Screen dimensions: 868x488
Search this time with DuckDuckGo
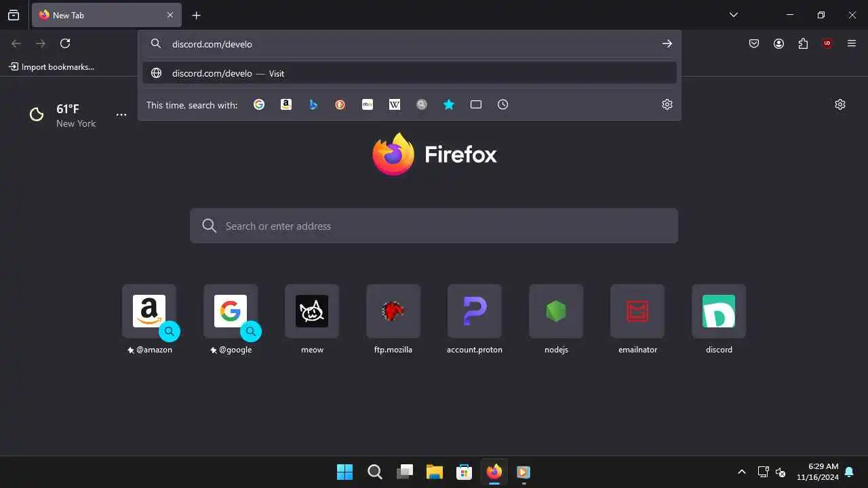coord(340,104)
